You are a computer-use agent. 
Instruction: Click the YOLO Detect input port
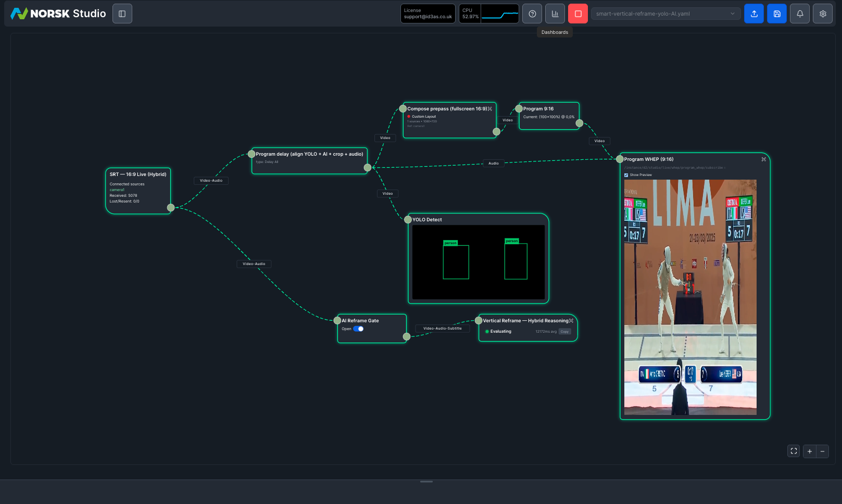408,220
